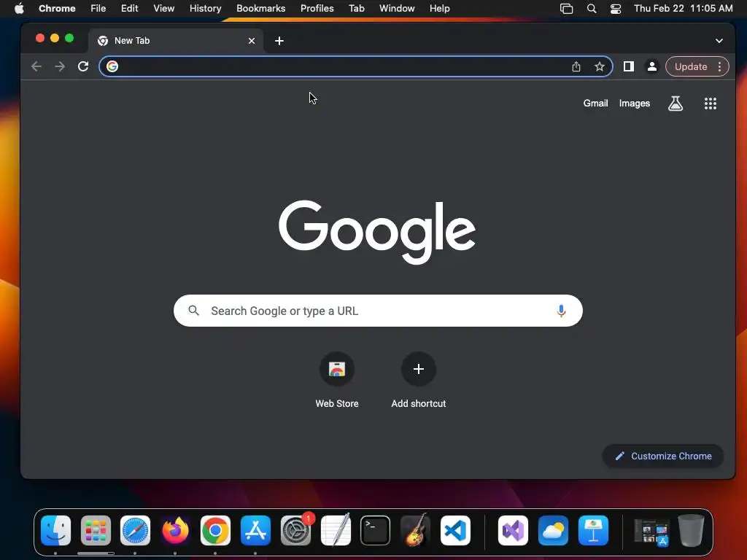Image resolution: width=747 pixels, height=560 pixels.
Task: Open the Google apps grid
Action: click(711, 104)
